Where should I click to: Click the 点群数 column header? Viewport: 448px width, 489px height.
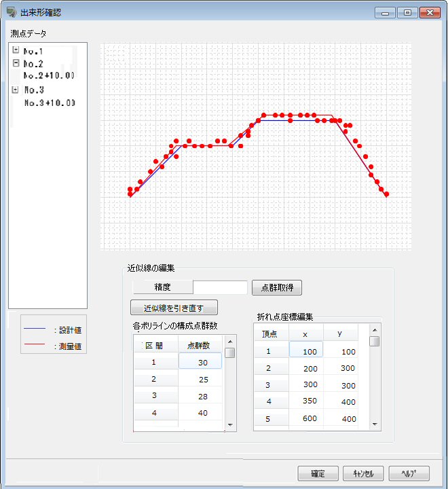pos(200,345)
